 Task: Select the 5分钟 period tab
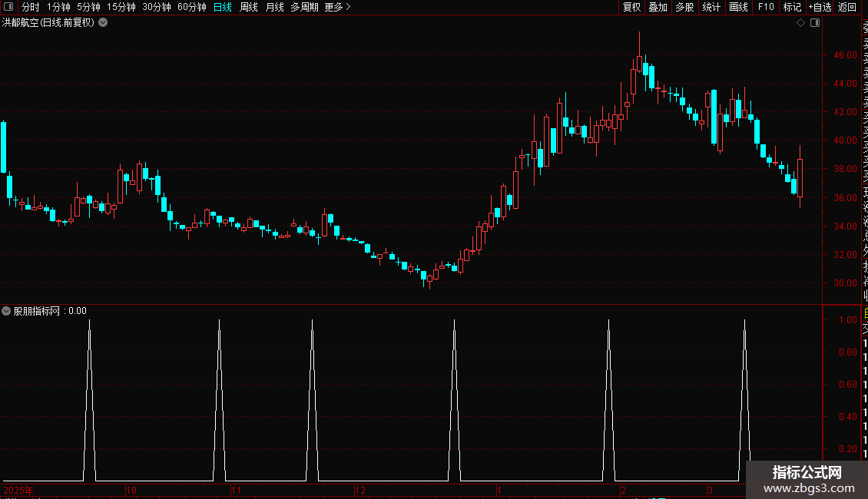coord(88,7)
